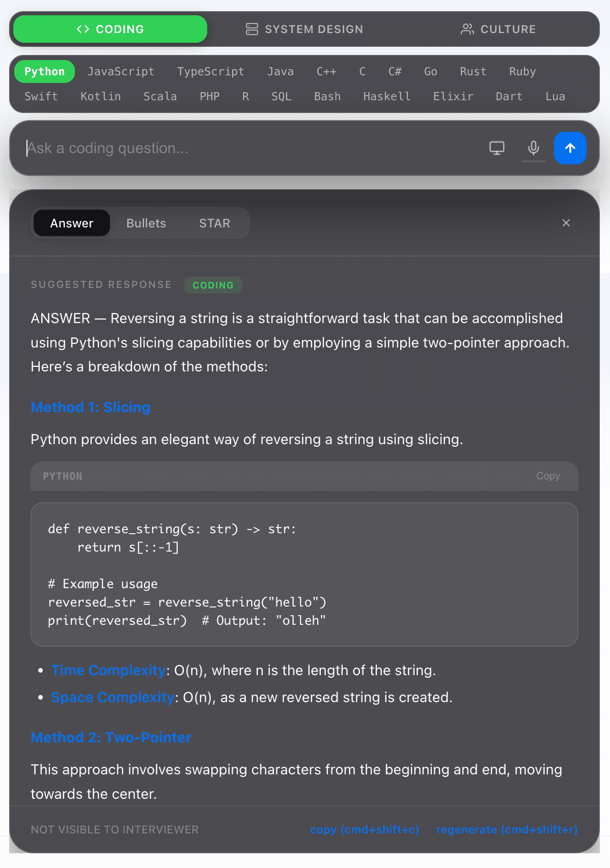Click the screen share monitor icon
The width and height of the screenshot is (610, 868).
(x=496, y=148)
